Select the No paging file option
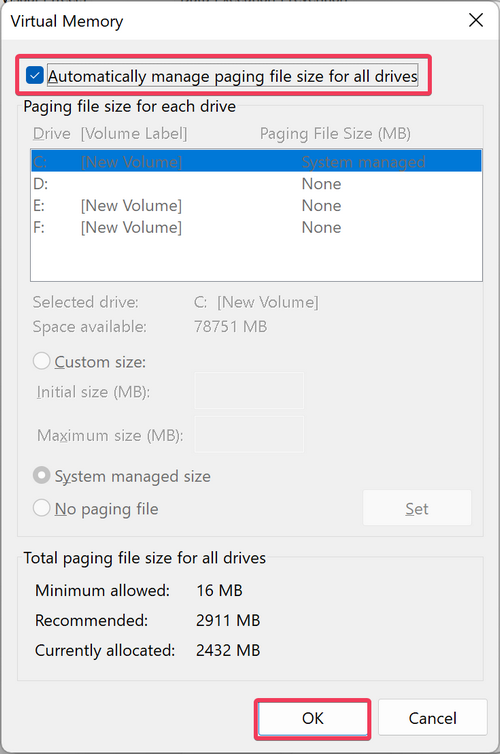 tap(41, 508)
